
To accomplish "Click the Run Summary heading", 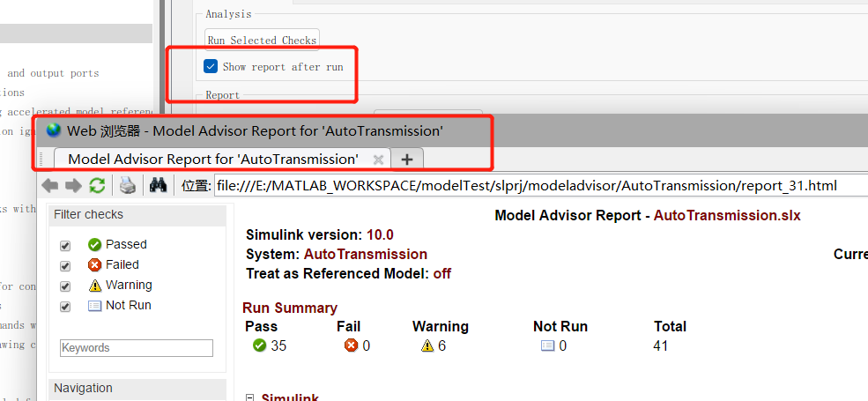I will coord(290,308).
